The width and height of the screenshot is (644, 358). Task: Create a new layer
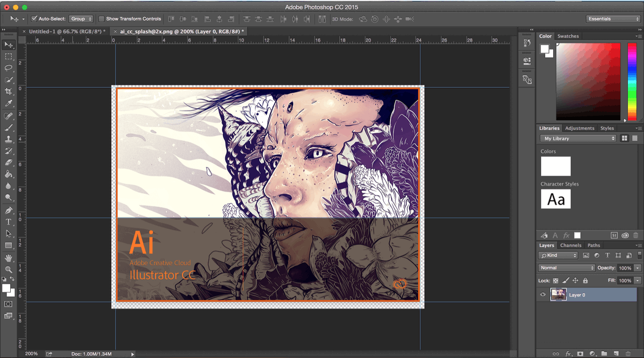tap(616, 354)
